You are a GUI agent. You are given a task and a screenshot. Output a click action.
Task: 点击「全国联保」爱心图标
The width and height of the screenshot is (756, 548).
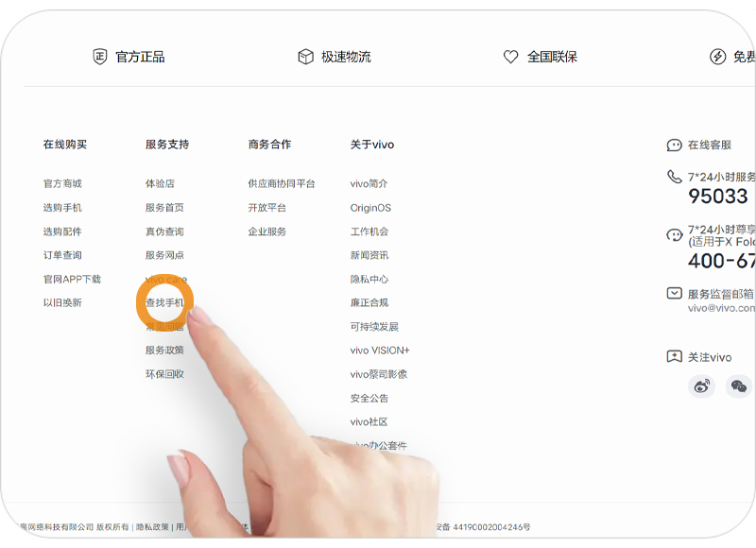coord(510,57)
